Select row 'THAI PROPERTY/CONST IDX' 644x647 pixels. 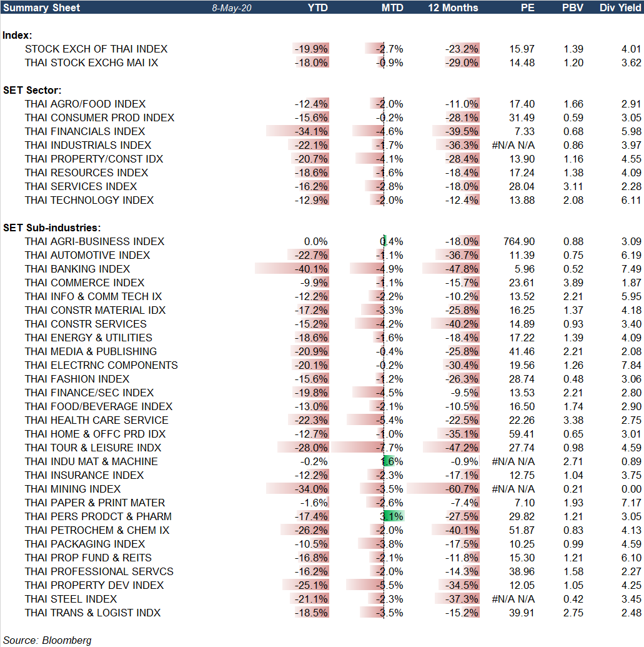(x=322, y=159)
